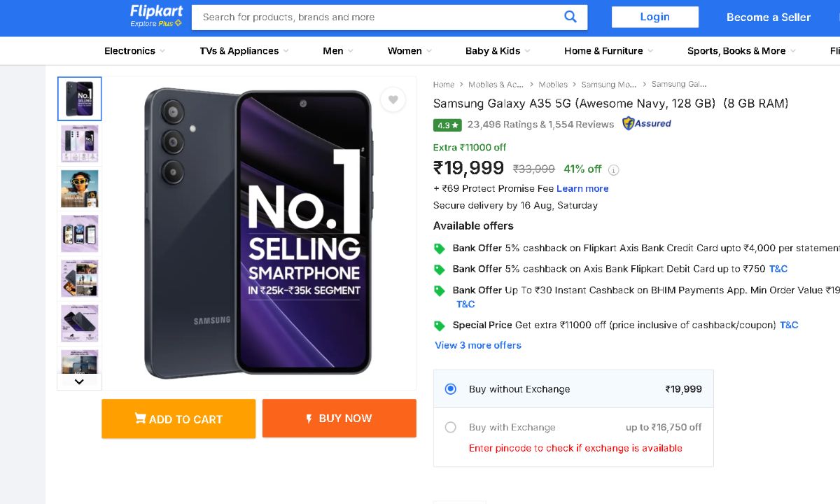Open View 3 more offers link
This screenshot has height=504, width=840.
point(478,345)
